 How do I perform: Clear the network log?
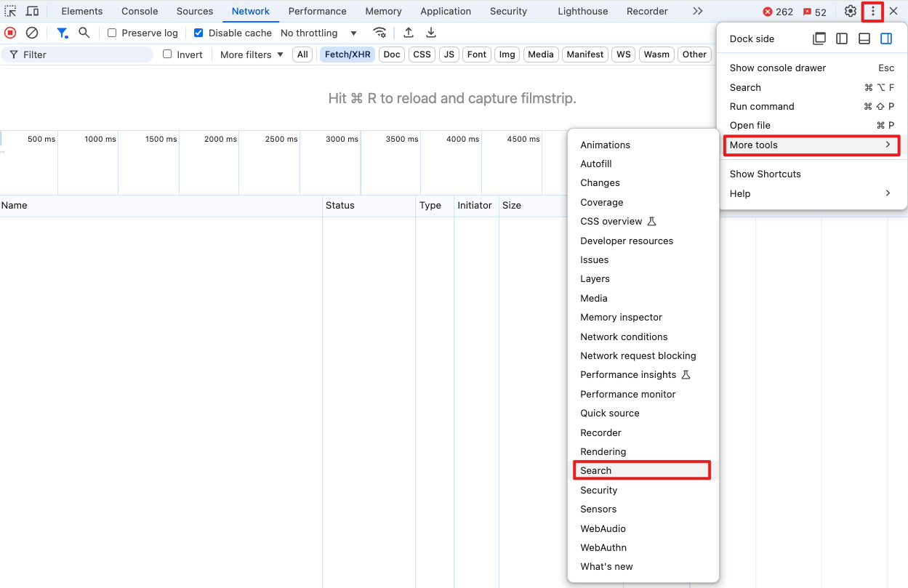[32, 33]
